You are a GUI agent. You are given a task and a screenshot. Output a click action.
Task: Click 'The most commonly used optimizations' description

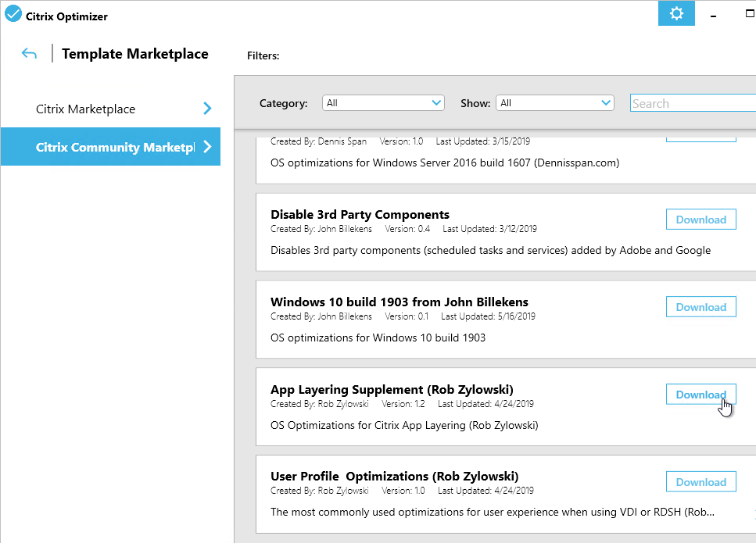point(493,513)
